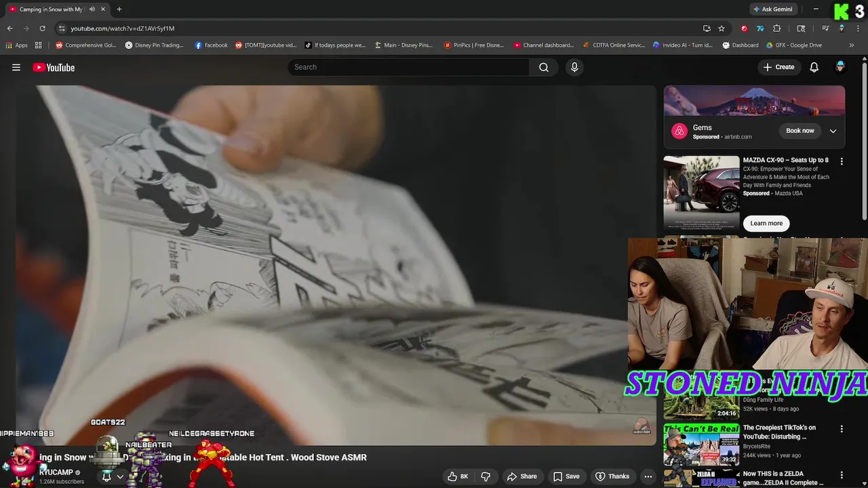Save video to a playlist
This screenshot has height=488, width=868.
click(x=566, y=476)
